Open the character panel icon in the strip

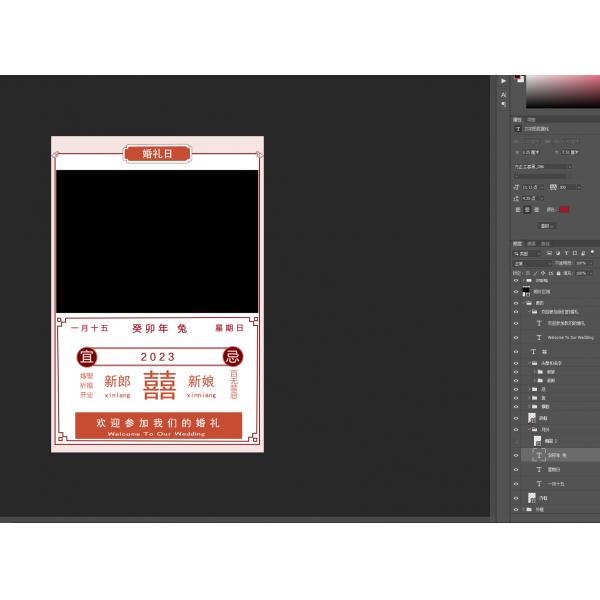point(504,94)
